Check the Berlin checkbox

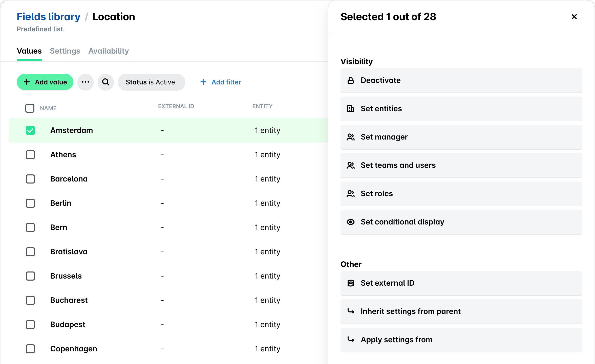pyautogui.click(x=30, y=203)
